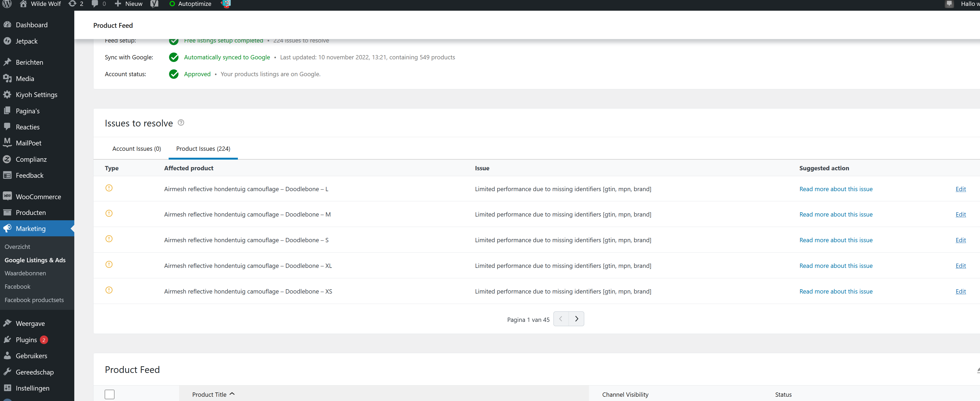Toggle the Wilde Wolf home icon
The width and height of the screenshot is (980, 401).
23,4
